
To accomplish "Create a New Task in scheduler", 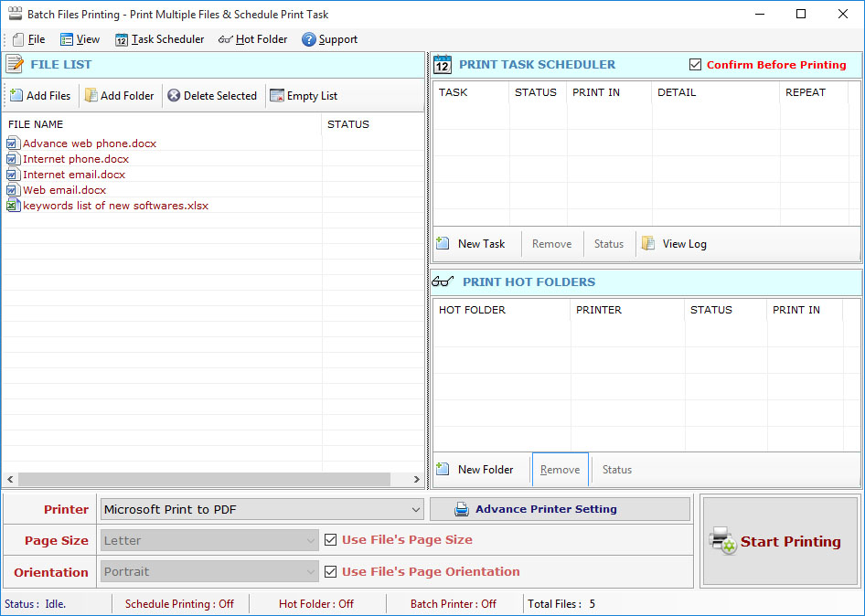I will click(472, 244).
